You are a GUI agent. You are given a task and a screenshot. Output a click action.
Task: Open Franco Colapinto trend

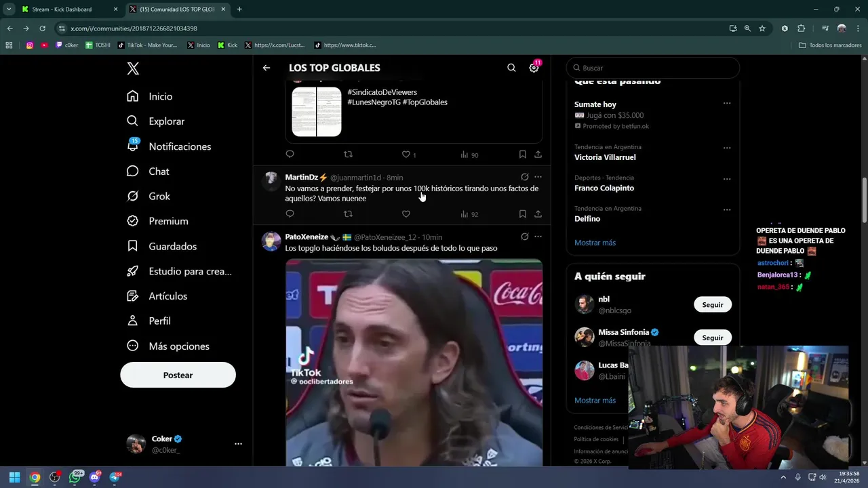[604, 188]
